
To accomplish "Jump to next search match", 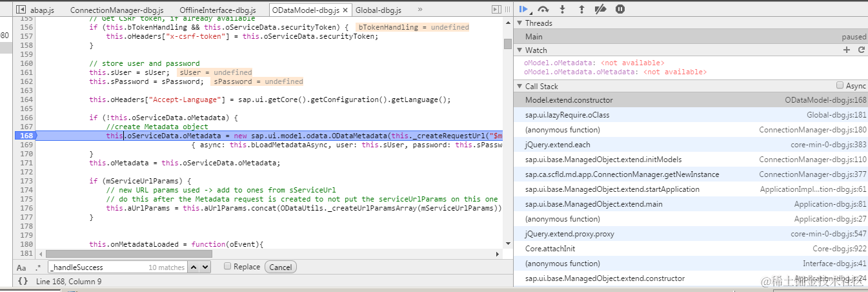I will (205, 267).
